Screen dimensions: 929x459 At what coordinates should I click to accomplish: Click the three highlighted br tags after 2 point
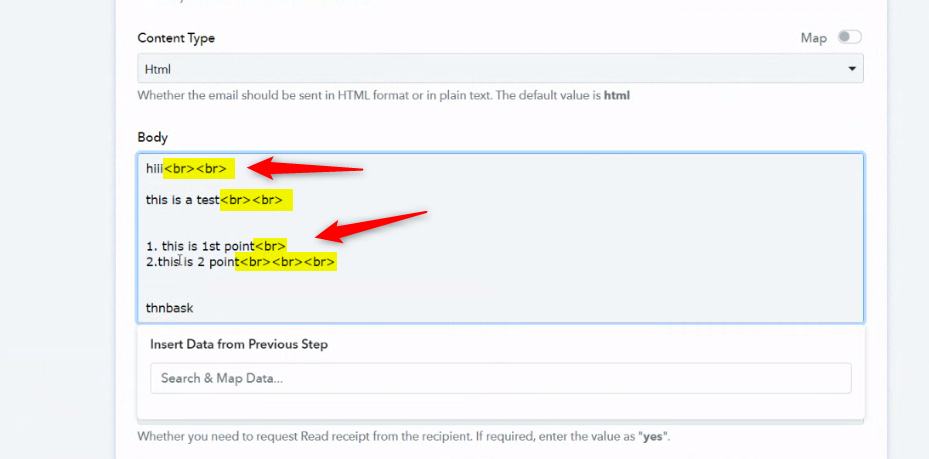point(286,262)
